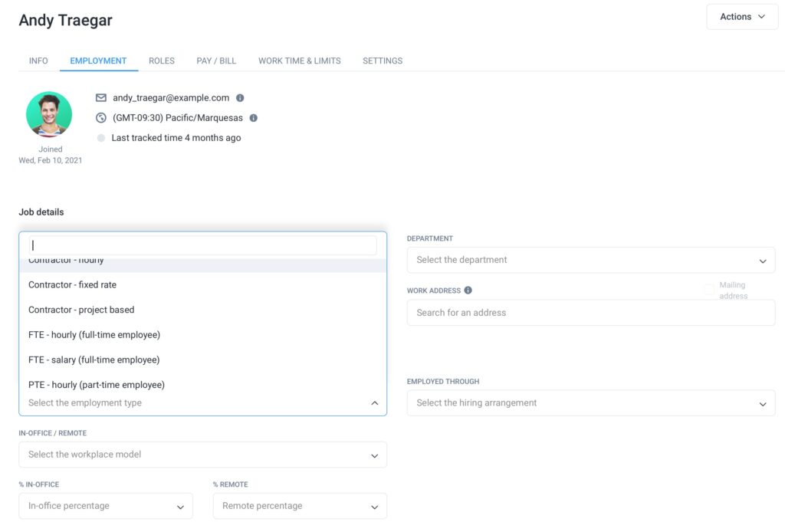Viewport: 785px width, 532px height.
Task: Click the Work Address info icon
Action: [468, 291]
